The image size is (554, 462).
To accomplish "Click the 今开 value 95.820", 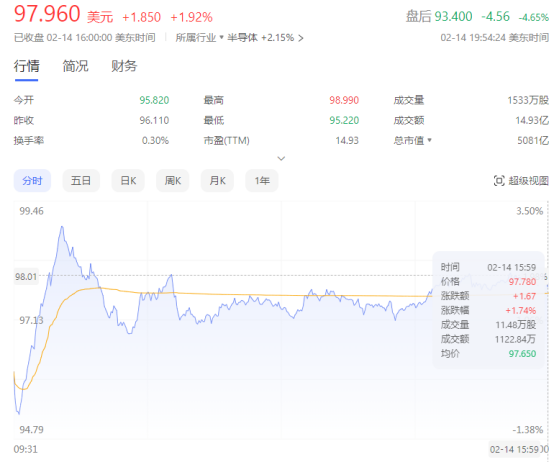I will [x=154, y=100].
